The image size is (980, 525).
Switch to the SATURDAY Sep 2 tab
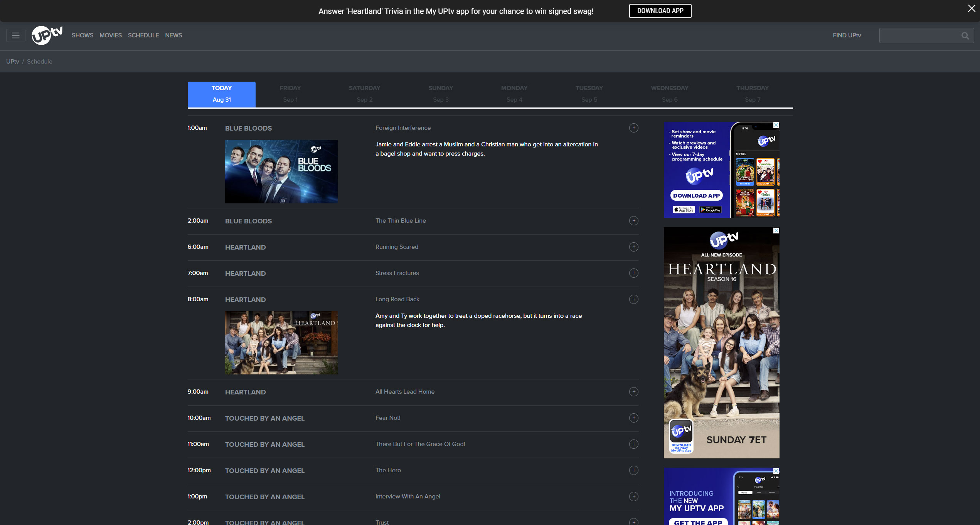[x=364, y=94]
